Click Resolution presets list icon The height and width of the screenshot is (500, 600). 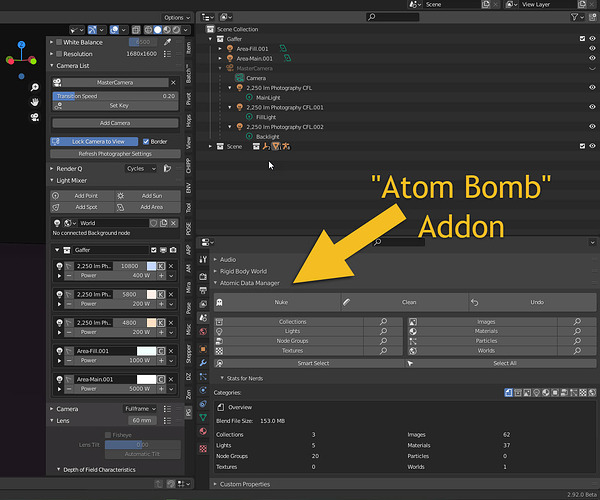(167, 54)
